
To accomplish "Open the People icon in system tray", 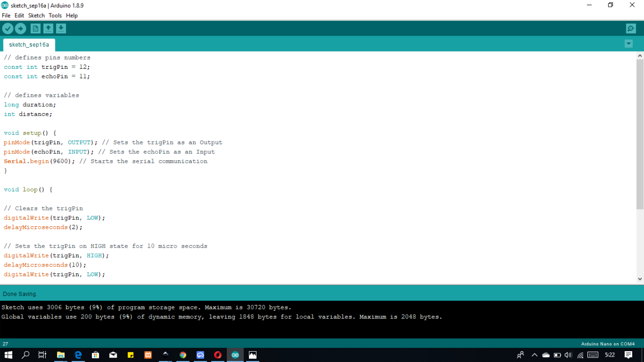I will pyautogui.click(x=520, y=355).
